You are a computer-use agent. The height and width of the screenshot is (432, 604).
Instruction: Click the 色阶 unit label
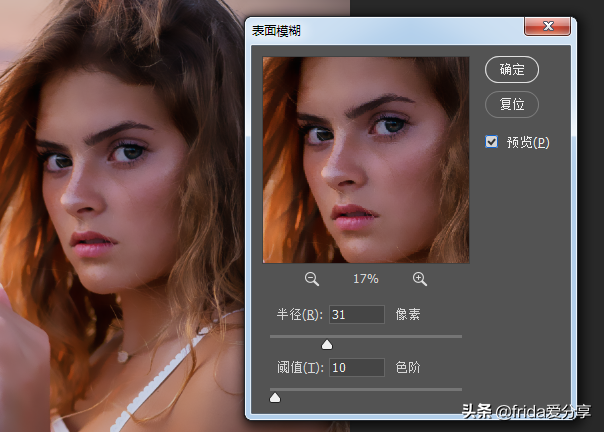[x=408, y=368]
